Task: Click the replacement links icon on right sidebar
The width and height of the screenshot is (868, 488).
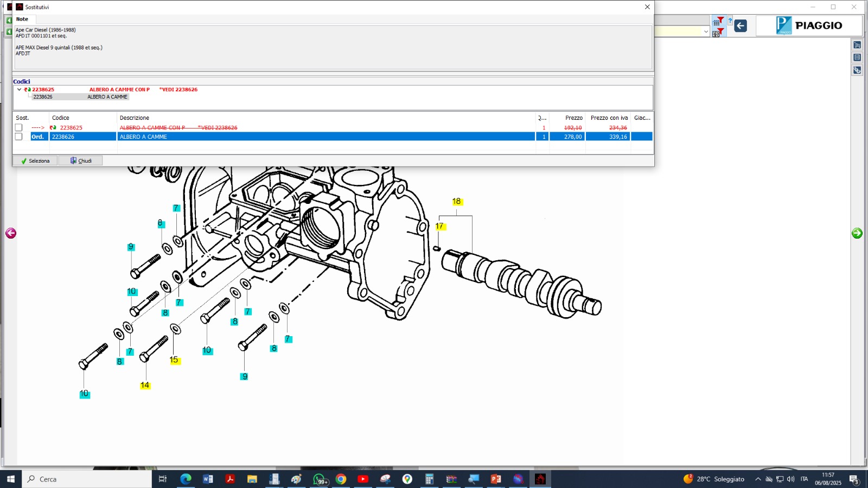Action: pyautogui.click(x=857, y=70)
